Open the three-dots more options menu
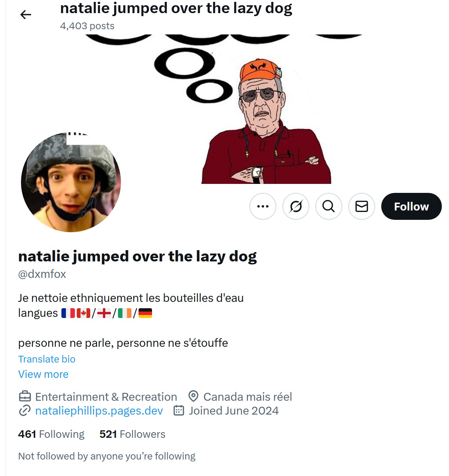449x476 pixels. tap(263, 206)
